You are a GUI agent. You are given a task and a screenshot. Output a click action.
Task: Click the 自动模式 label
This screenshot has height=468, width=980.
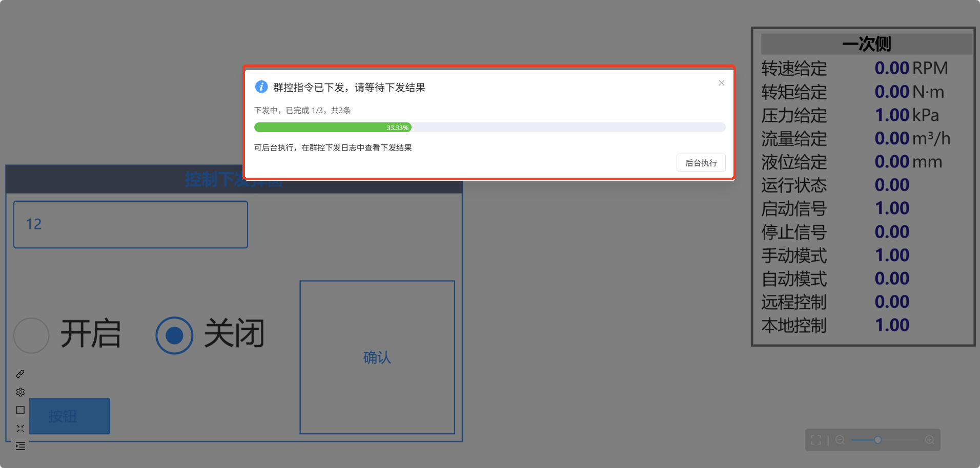794,279
